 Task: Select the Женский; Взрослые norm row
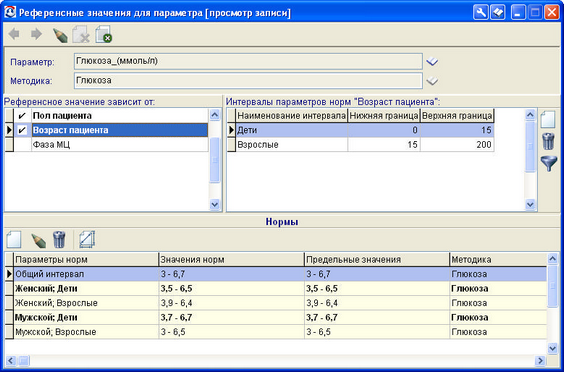coord(276,303)
